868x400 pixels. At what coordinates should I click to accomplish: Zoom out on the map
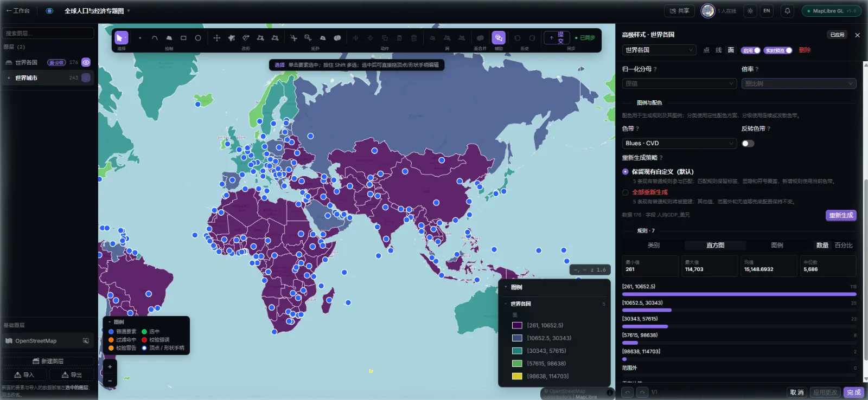tap(110, 380)
